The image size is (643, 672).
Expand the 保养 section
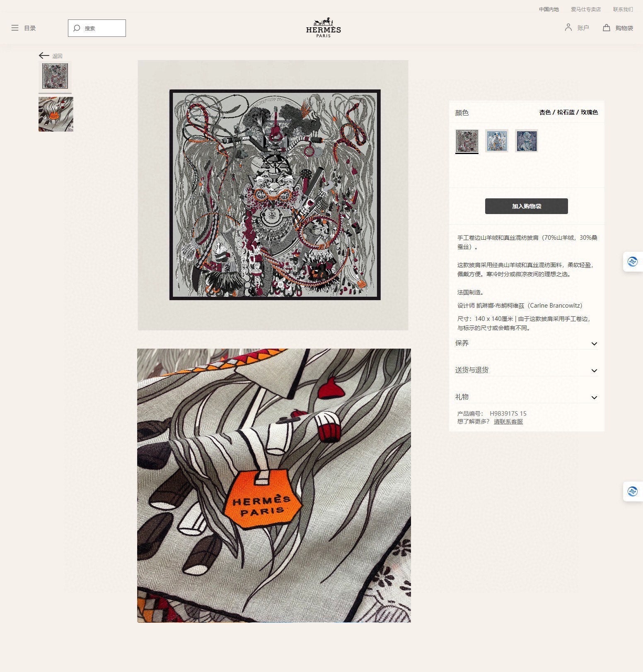[x=526, y=343]
